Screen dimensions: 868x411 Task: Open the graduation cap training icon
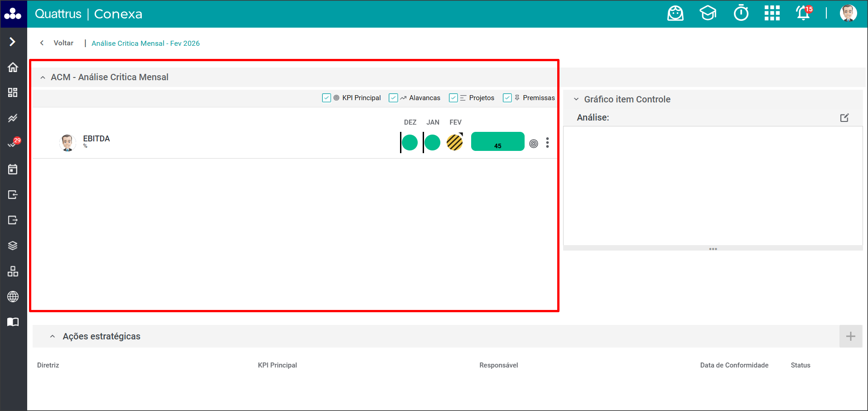point(708,13)
